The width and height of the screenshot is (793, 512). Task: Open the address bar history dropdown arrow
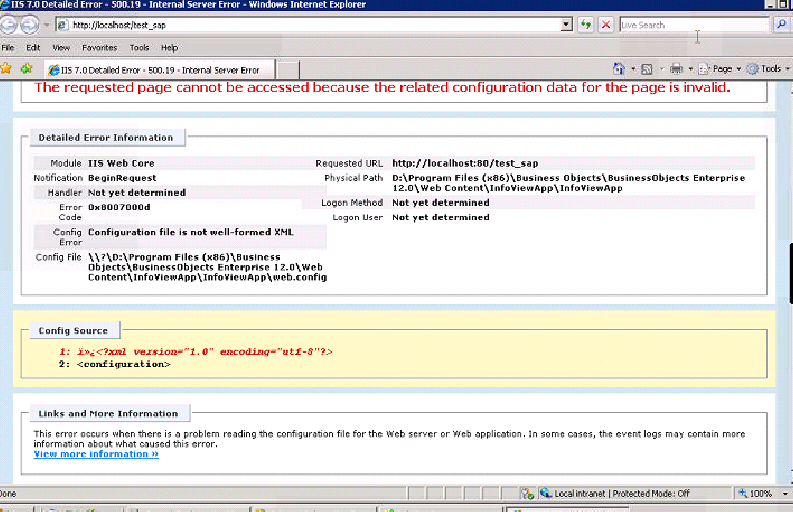click(567, 24)
